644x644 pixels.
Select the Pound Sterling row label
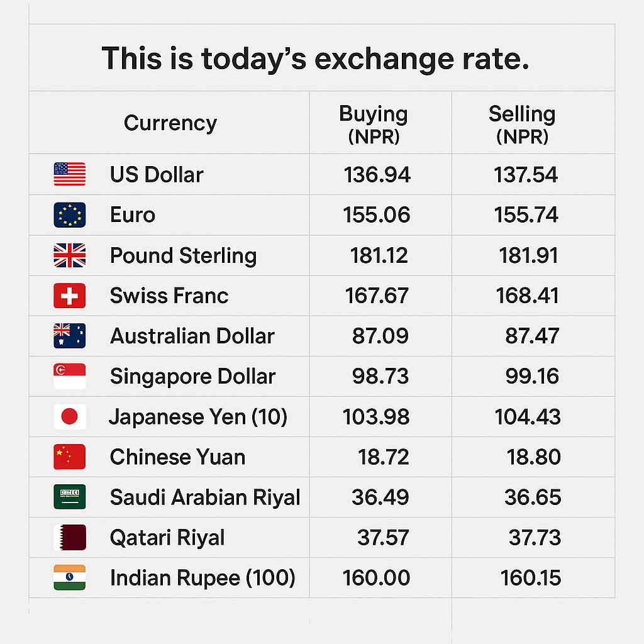(x=183, y=255)
